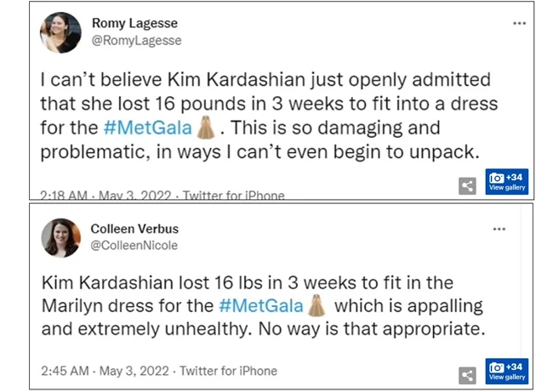Click Romy Lagesse's profile avatar

(60, 33)
